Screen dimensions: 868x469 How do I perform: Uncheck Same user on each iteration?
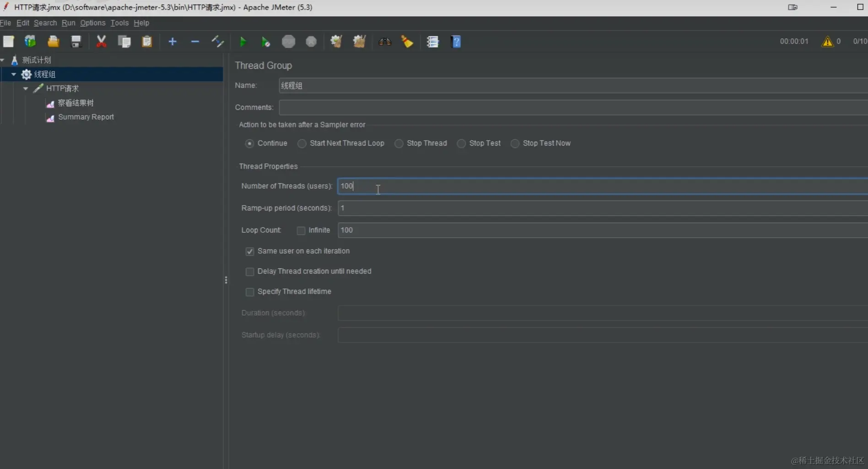[x=250, y=251]
